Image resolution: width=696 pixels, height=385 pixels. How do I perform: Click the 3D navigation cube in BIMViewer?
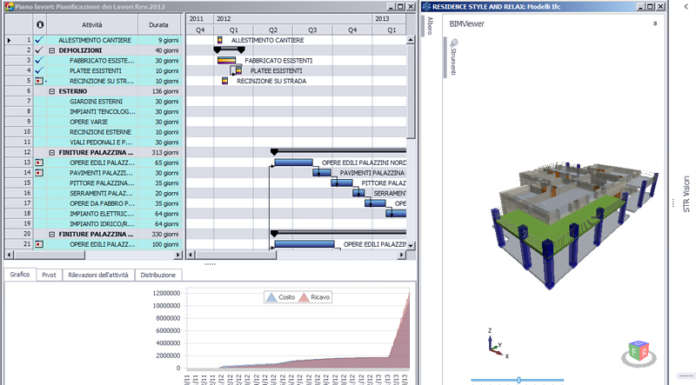click(x=639, y=352)
